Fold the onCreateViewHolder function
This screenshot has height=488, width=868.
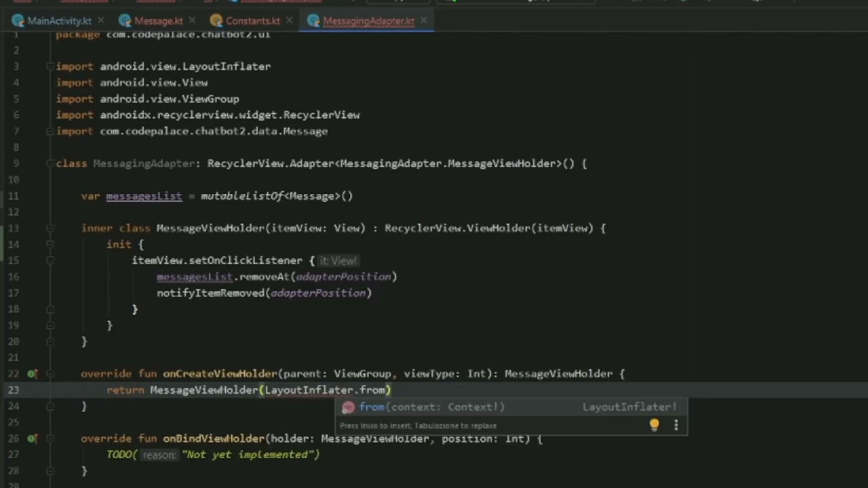pyautogui.click(x=50, y=373)
